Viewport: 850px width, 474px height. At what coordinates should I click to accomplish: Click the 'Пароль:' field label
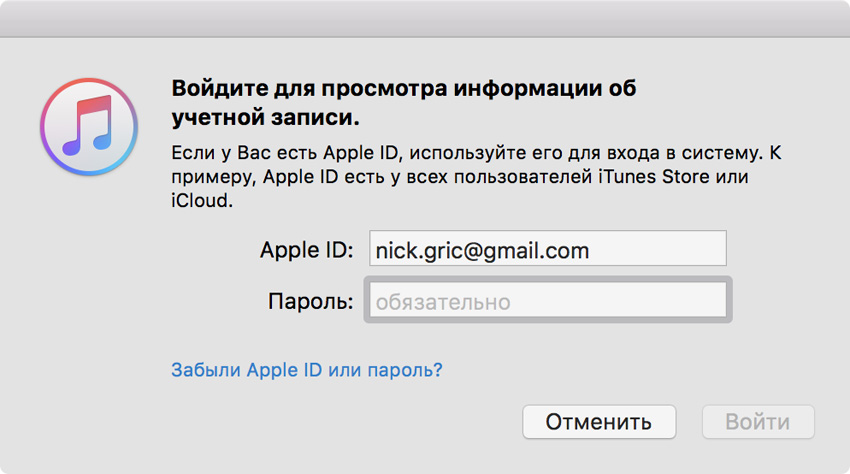click(x=311, y=301)
